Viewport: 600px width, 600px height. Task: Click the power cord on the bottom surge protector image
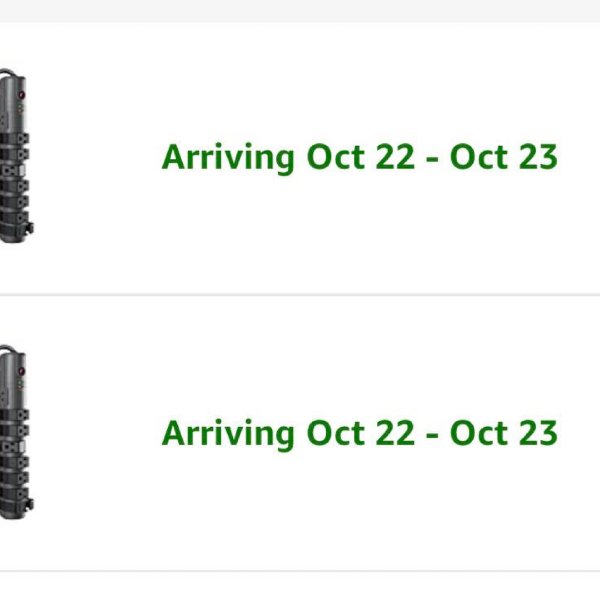click(x=8, y=349)
